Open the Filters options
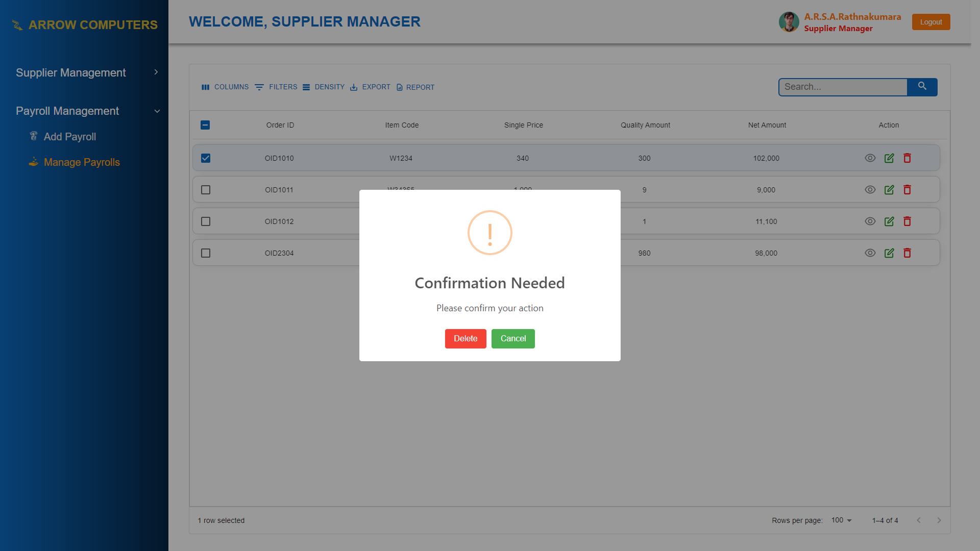 [276, 87]
